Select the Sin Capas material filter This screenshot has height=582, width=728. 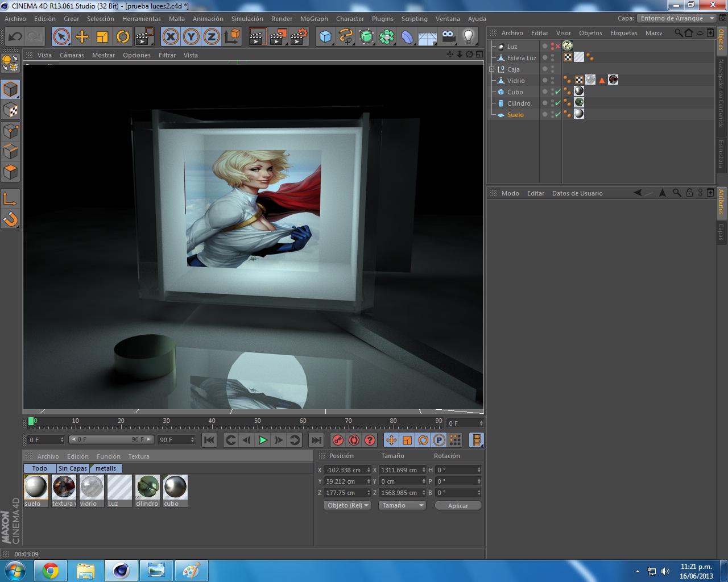[73, 468]
